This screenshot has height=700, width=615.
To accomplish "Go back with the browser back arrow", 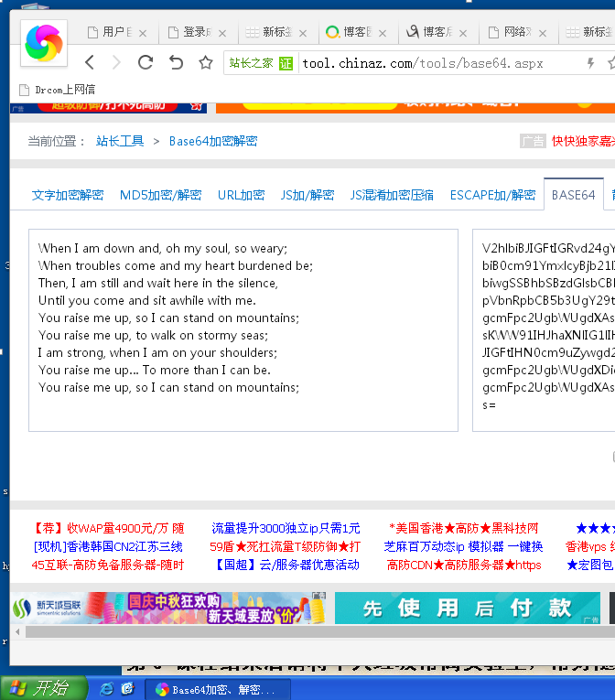I will 90,62.
